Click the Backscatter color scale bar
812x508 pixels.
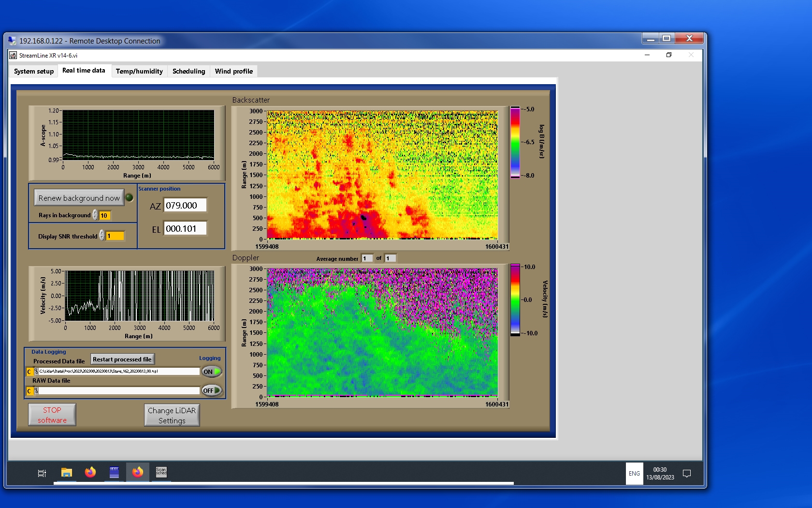coord(515,142)
